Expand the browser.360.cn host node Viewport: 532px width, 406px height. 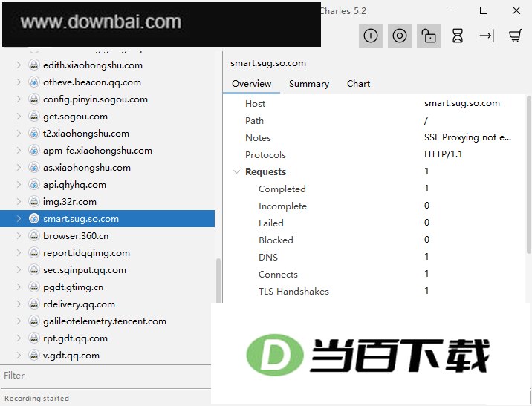(x=19, y=236)
